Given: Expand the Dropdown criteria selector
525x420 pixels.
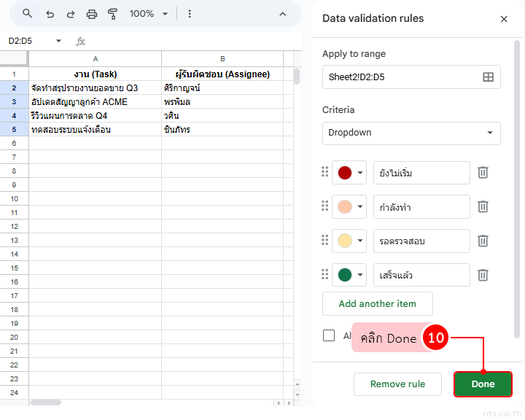Looking at the screenshot, I should pos(411,133).
